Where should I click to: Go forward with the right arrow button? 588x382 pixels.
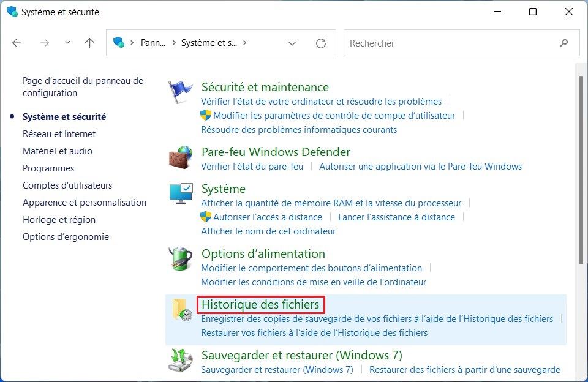45,43
